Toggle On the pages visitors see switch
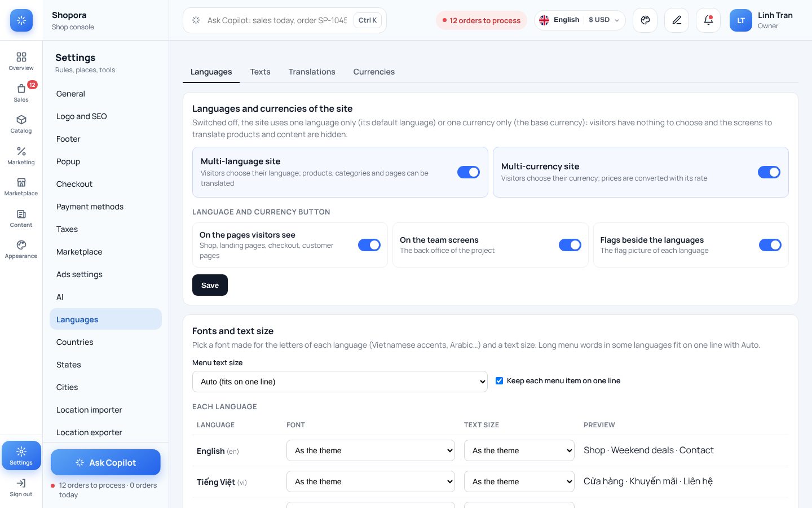The height and width of the screenshot is (508, 812). [x=369, y=245]
